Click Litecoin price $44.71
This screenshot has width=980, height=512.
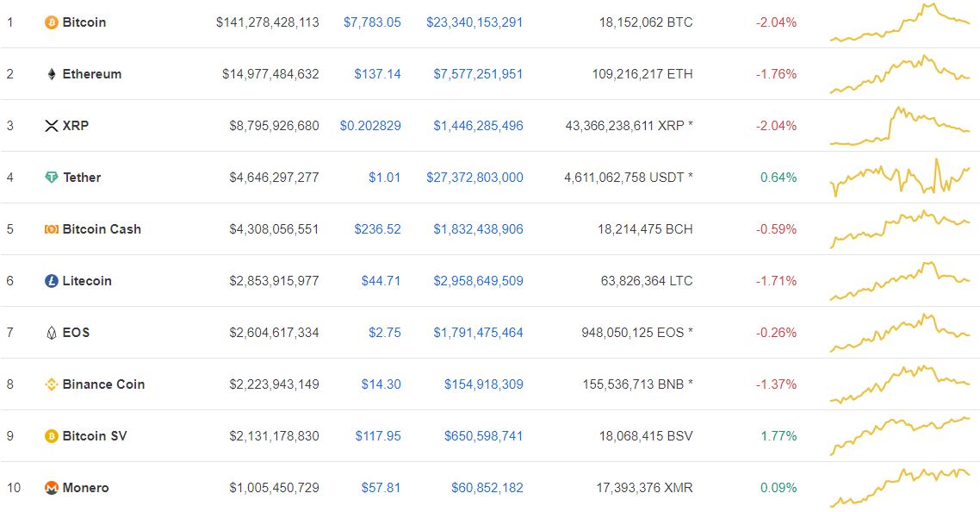[x=381, y=281]
